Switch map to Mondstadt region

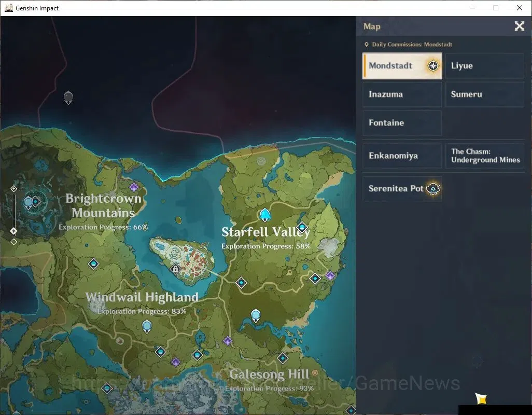pos(402,66)
